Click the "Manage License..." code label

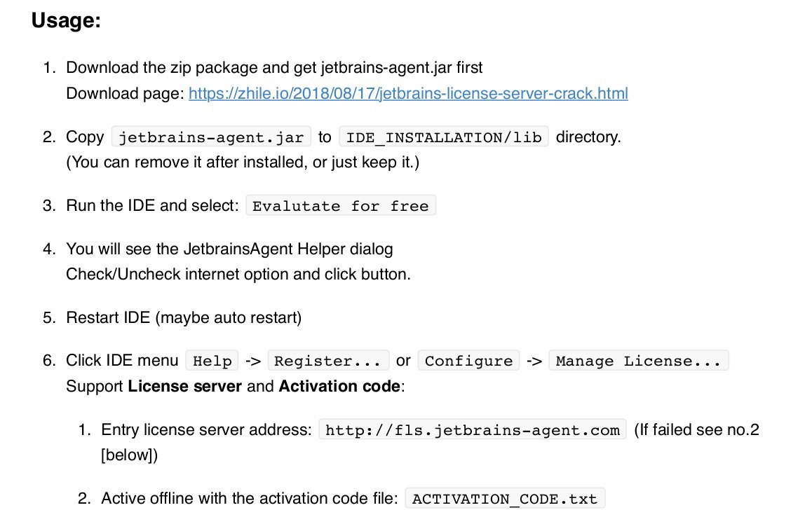point(638,361)
